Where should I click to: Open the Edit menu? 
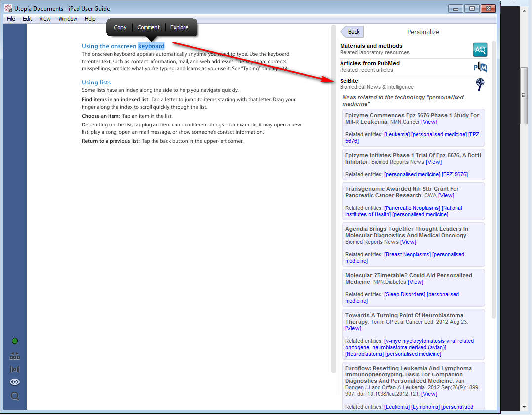(x=27, y=19)
